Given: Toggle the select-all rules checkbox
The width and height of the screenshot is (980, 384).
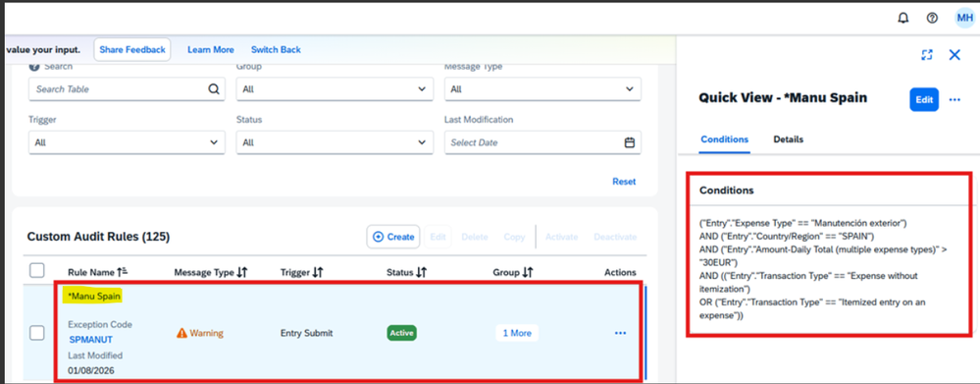Looking at the screenshot, I should 37,270.
